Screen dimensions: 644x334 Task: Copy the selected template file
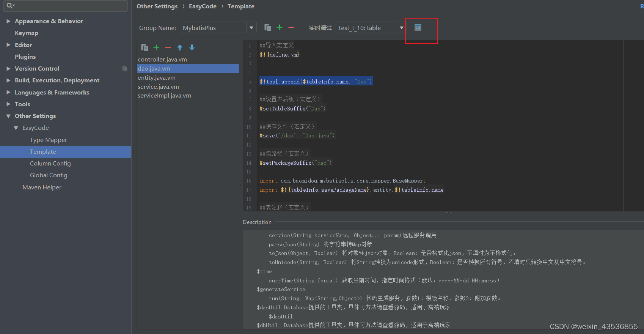coord(145,47)
